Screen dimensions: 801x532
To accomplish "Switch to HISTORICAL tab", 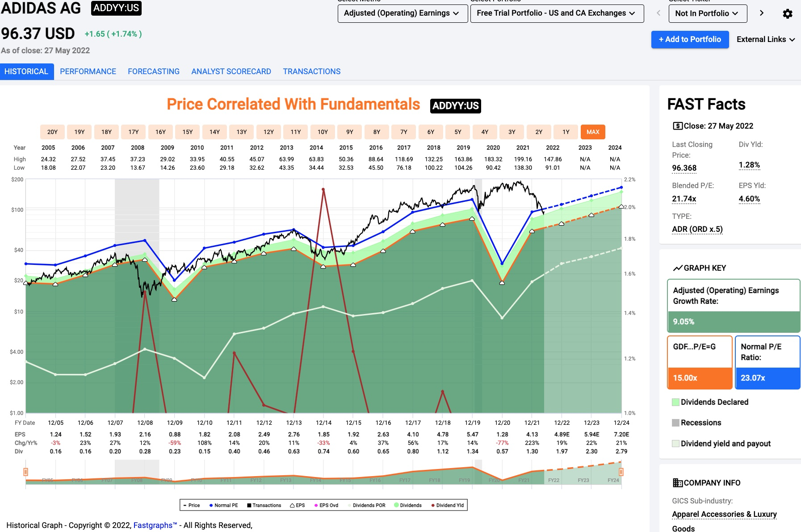I will point(27,71).
